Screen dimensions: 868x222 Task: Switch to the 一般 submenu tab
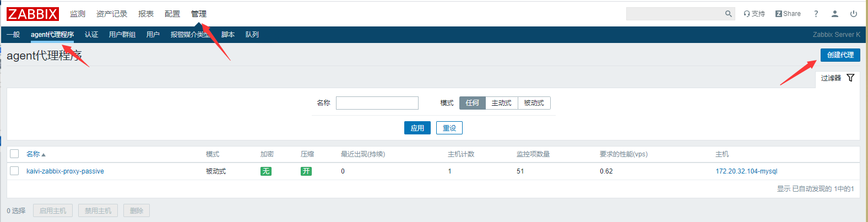click(13, 35)
